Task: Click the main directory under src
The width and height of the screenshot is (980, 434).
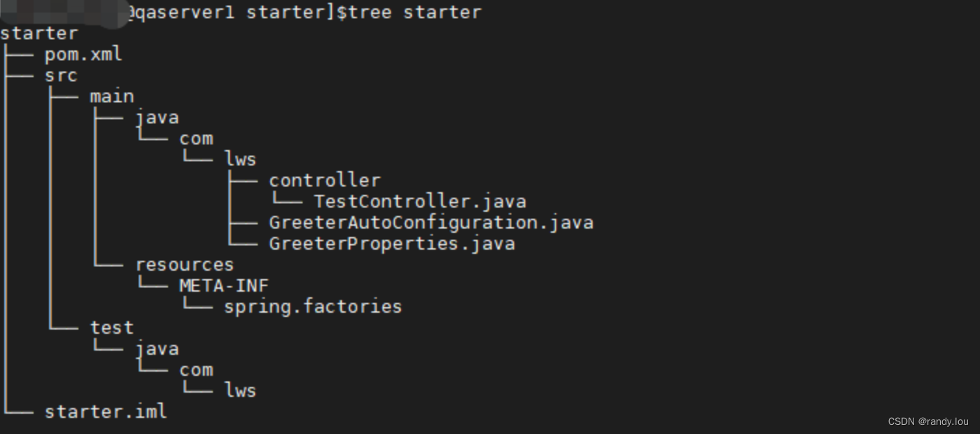Action: [x=112, y=96]
